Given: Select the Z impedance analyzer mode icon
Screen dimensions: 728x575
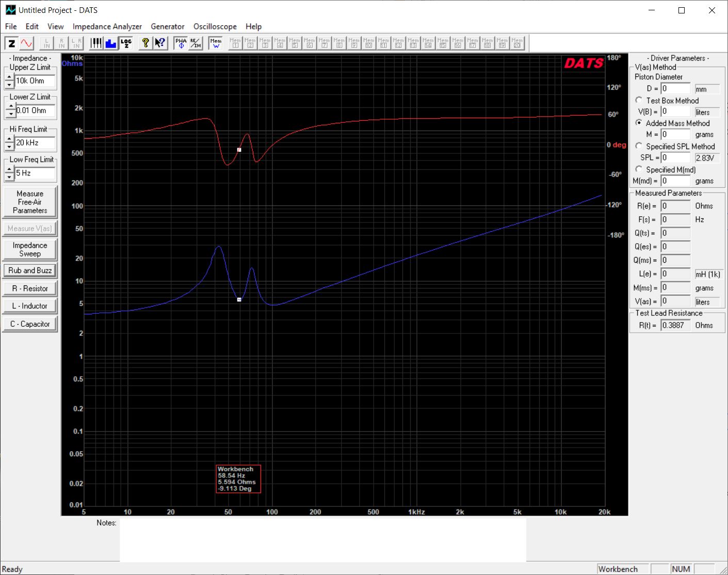Looking at the screenshot, I should click(x=11, y=43).
